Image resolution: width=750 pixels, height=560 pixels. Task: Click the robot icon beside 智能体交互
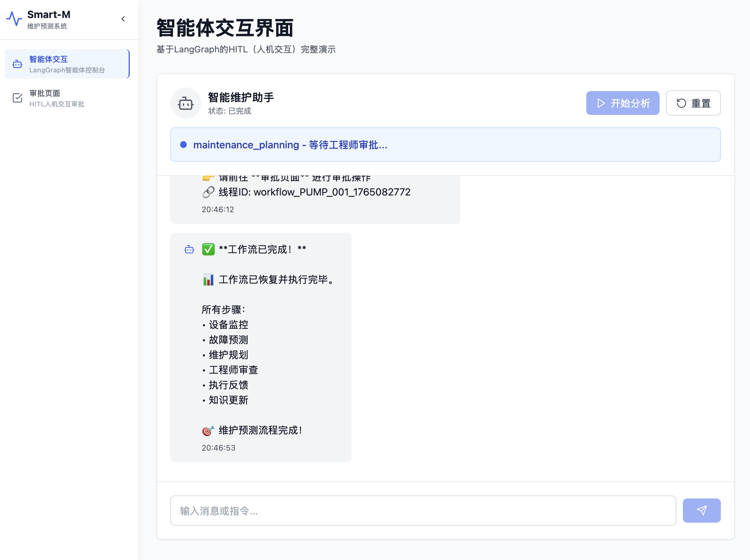(17, 64)
